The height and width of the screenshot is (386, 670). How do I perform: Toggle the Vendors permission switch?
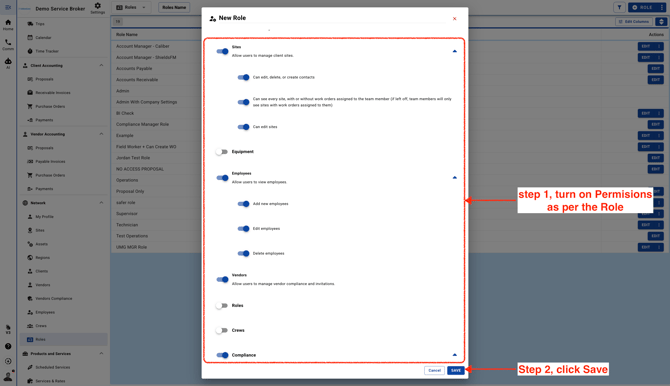[x=222, y=280]
